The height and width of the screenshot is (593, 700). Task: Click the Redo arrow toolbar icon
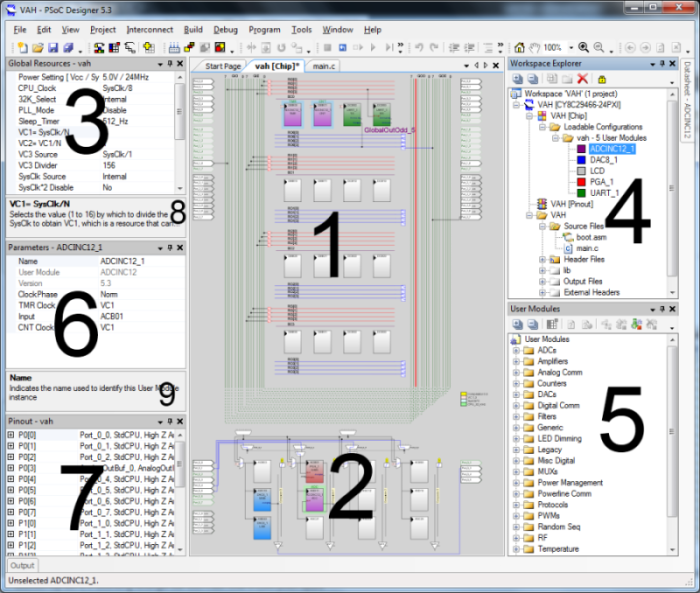(434, 47)
